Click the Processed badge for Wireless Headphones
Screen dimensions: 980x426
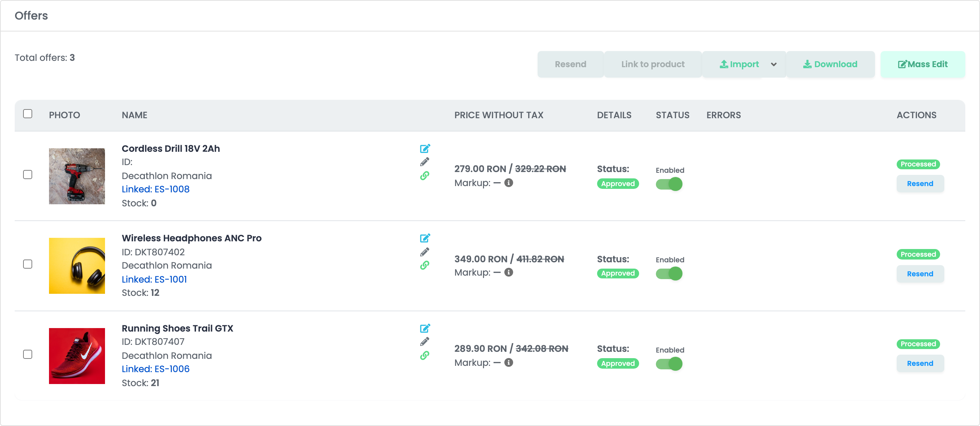click(918, 254)
